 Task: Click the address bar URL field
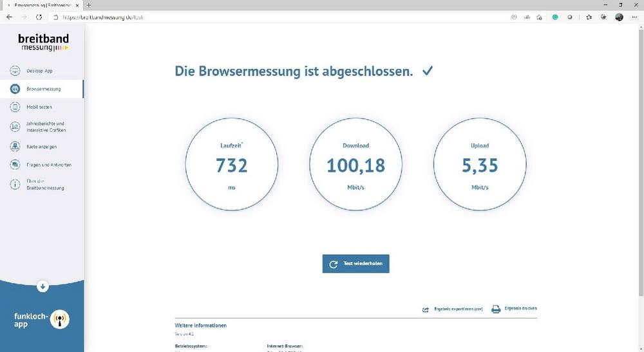tap(283, 17)
